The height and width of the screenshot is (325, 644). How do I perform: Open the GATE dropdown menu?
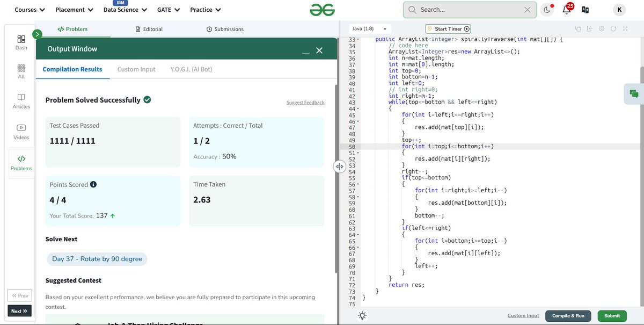[x=169, y=10]
